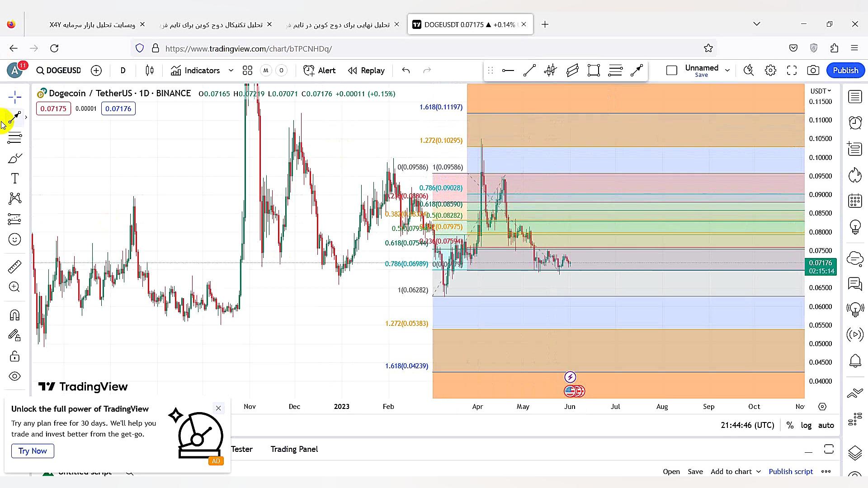This screenshot has width=868, height=488.
Task: Select the brush drawing tool
Action: click(14, 158)
